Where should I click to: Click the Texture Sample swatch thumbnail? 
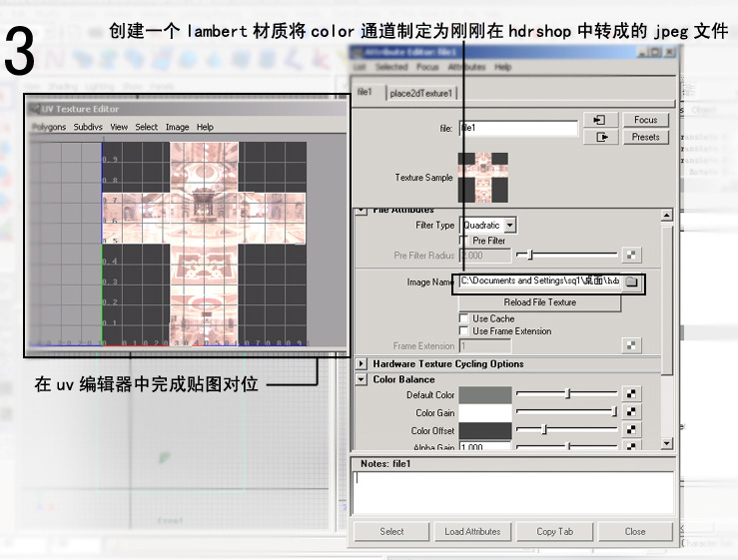tap(483, 178)
